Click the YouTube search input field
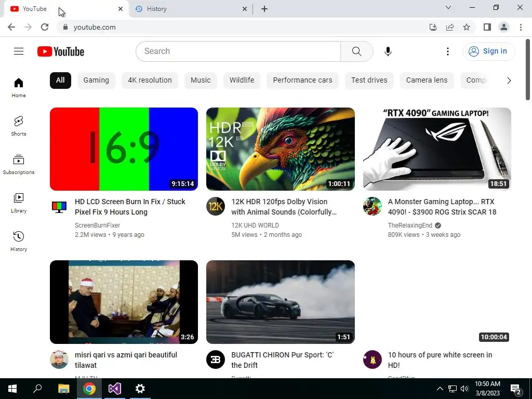 [238, 51]
